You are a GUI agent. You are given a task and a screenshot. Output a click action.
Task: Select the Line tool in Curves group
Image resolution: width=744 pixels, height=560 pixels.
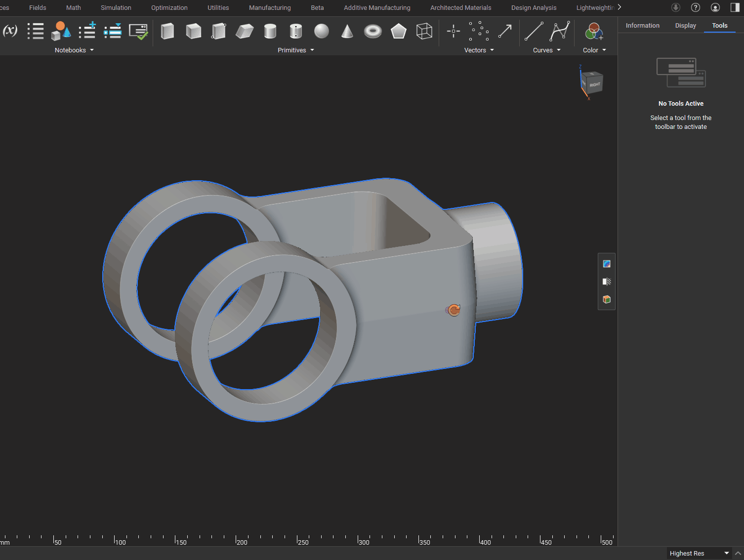[x=534, y=31]
